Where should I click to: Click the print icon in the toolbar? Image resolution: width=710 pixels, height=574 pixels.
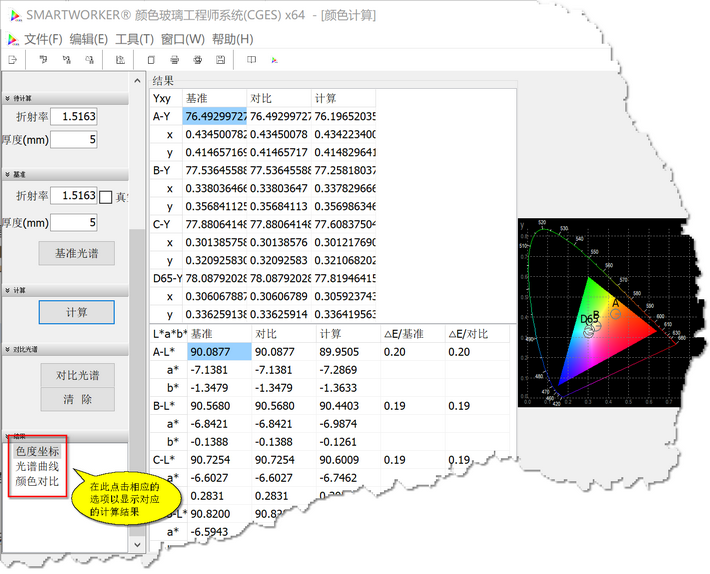(x=174, y=60)
